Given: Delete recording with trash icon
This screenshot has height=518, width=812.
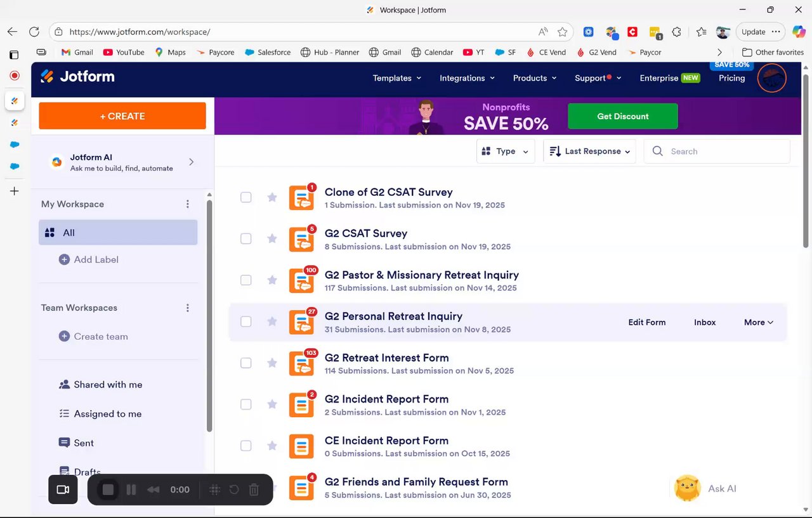Looking at the screenshot, I should tap(254, 489).
